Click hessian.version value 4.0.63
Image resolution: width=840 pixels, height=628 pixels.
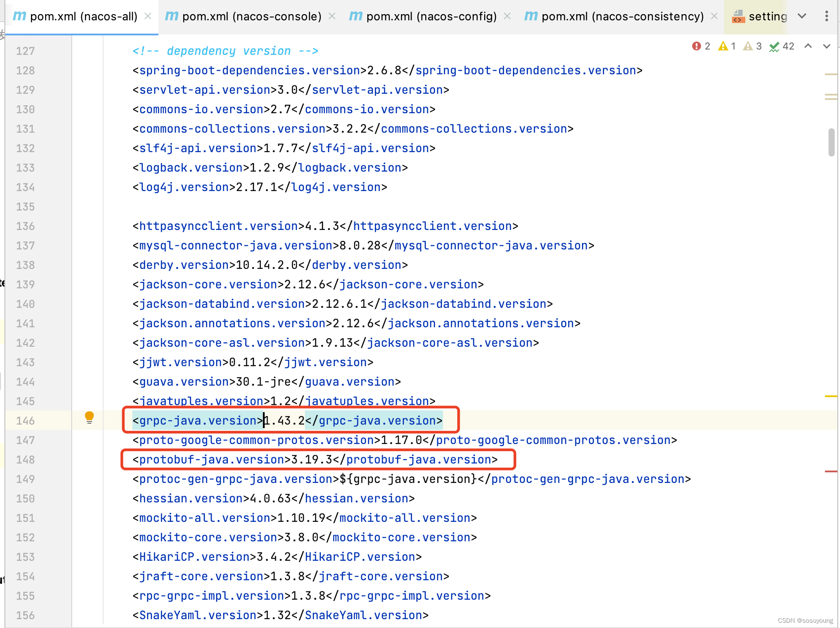pos(271,498)
